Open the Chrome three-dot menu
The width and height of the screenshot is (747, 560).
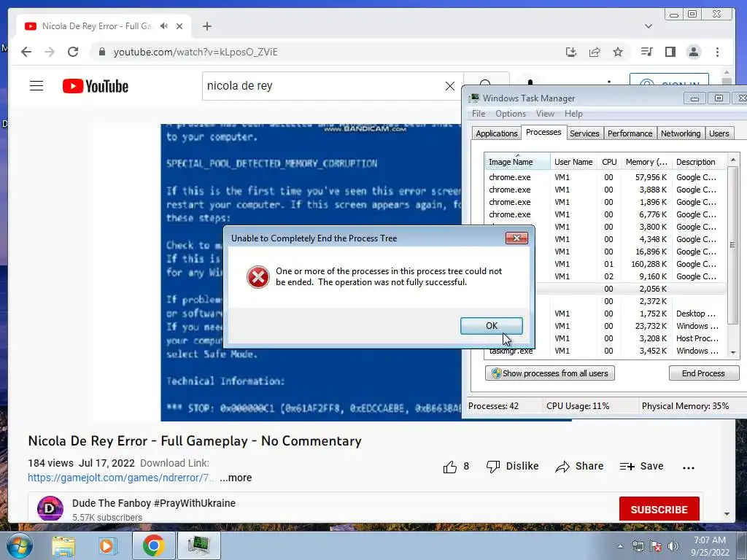click(718, 52)
